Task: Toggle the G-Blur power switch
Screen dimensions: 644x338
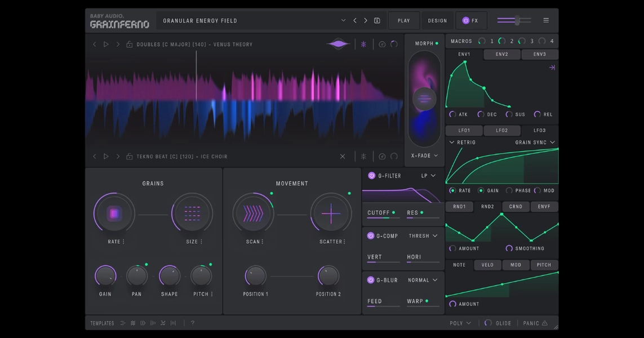Action: click(371, 280)
